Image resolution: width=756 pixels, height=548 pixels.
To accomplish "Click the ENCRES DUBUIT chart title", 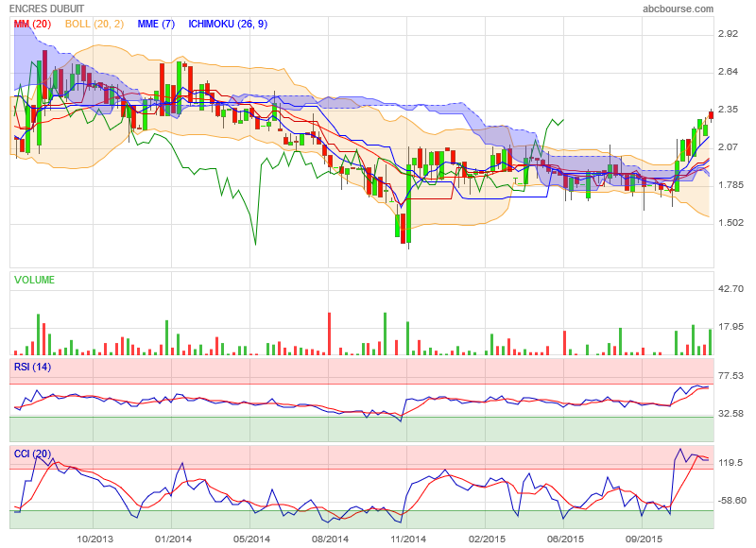I will (46, 9).
